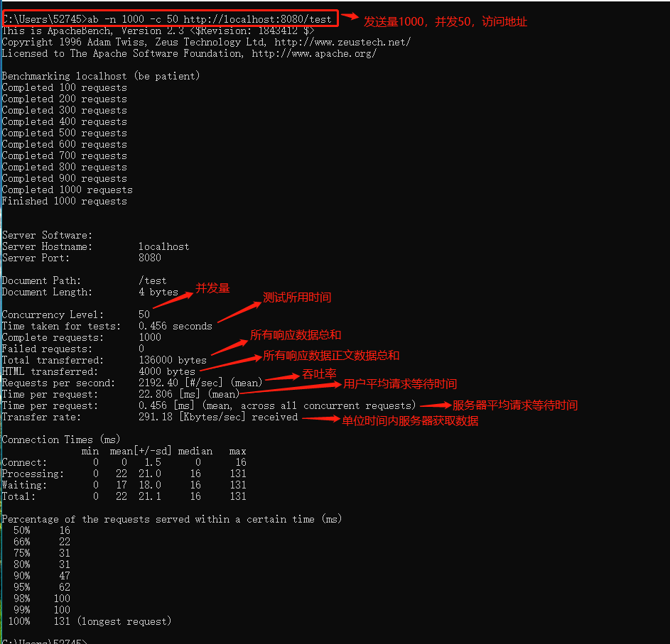Click Transfer rate value 291.18
Viewport: 670px width, 644px height.
pyautogui.click(x=156, y=417)
